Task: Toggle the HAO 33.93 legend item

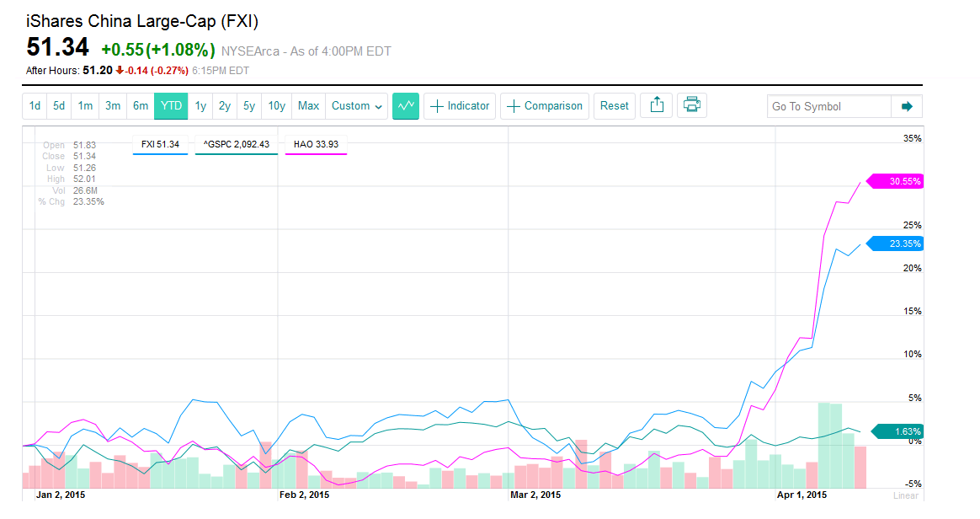Action: pos(316,145)
